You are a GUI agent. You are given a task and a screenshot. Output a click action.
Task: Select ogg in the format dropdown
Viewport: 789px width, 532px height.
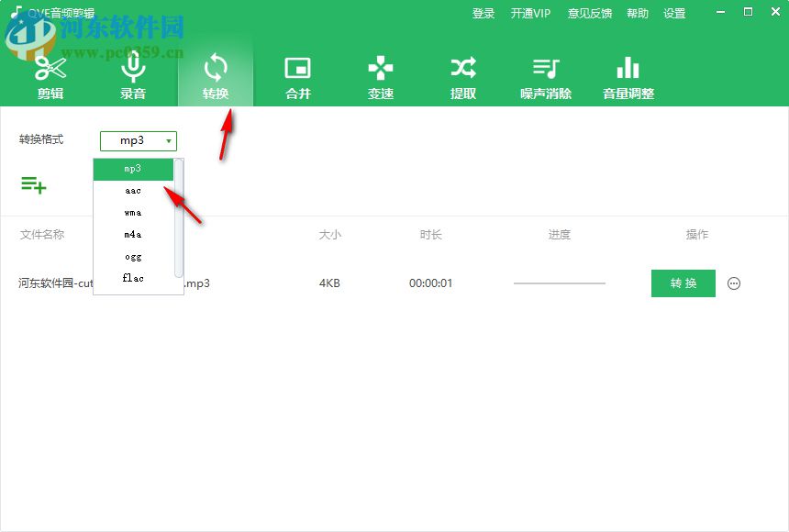(131, 256)
